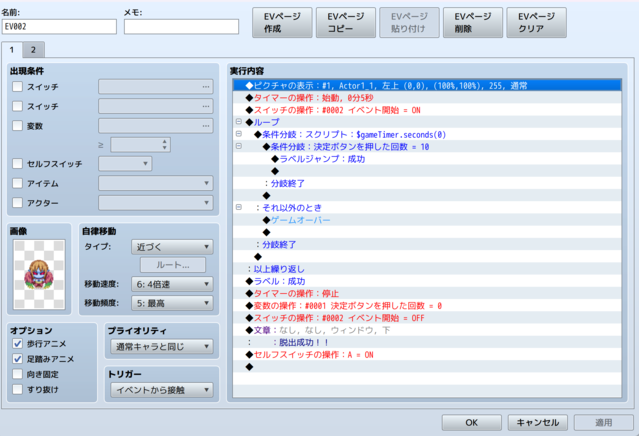The height and width of the screenshot is (436, 639).
Task: Uncheck the 歩行アニメ option
Action: [x=17, y=344]
